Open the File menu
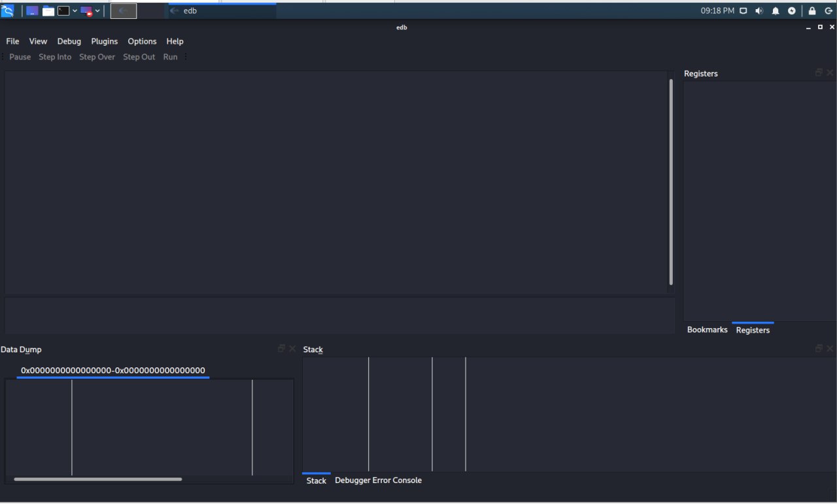 (x=12, y=41)
